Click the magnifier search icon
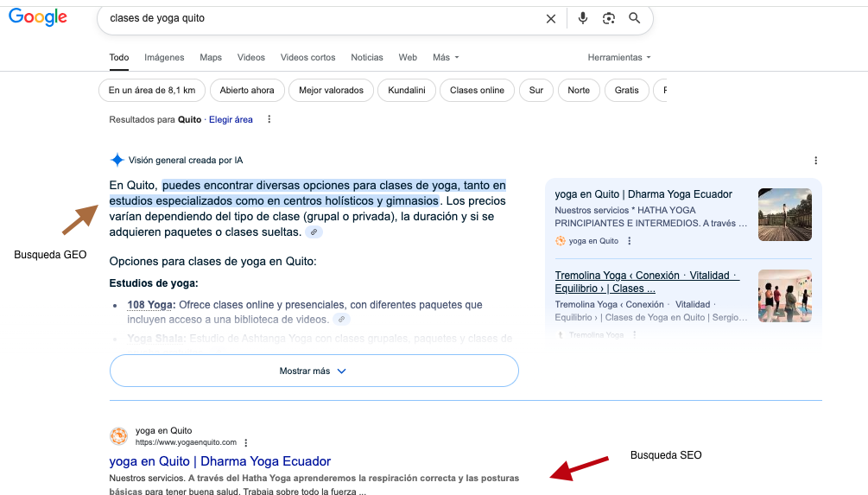Viewport: 868px width, 495px height. 635,18
